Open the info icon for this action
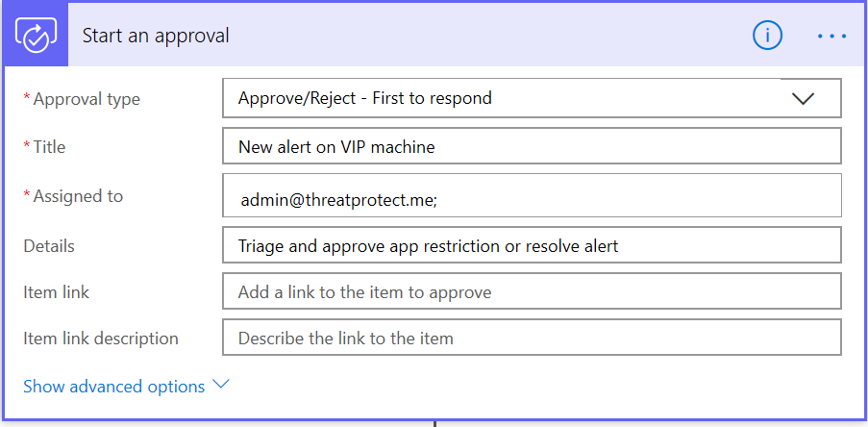This screenshot has width=868, height=427. (767, 36)
